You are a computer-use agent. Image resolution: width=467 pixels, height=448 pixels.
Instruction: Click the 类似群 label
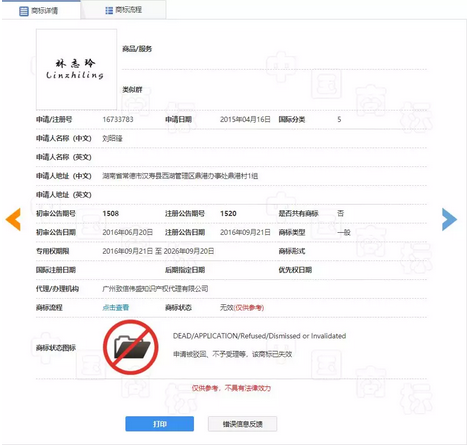point(132,90)
